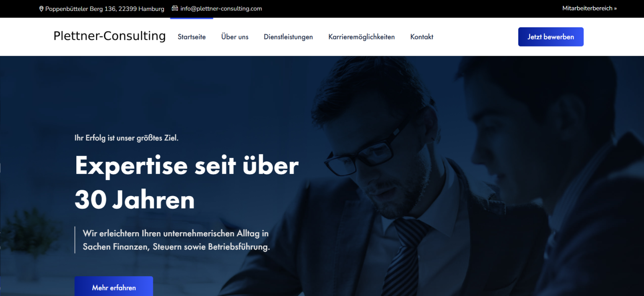Select Dienstleistungen in the navigation
This screenshot has height=296, width=644.
(288, 37)
